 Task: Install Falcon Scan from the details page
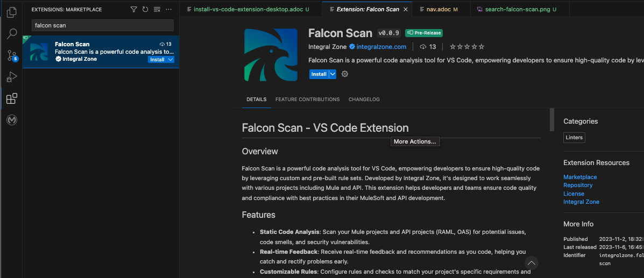[x=319, y=74]
